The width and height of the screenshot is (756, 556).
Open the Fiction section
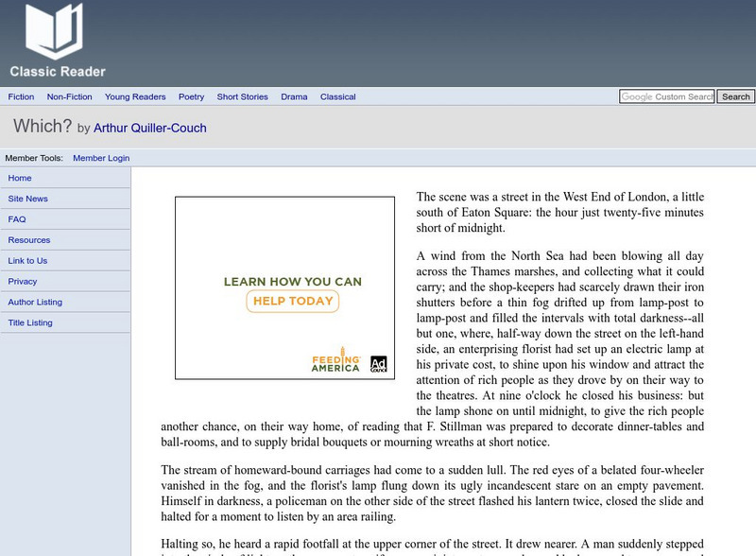coord(21,96)
